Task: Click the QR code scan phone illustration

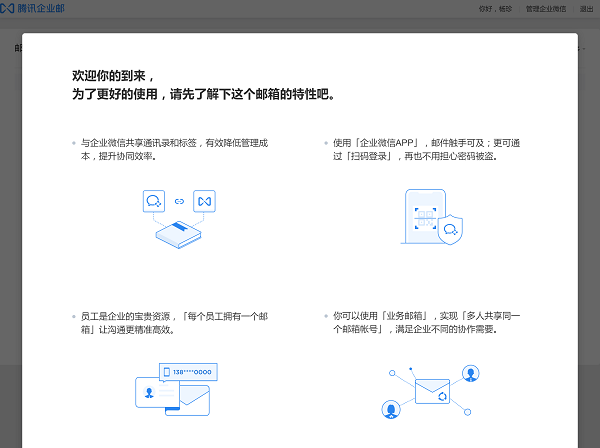Action: point(425,216)
